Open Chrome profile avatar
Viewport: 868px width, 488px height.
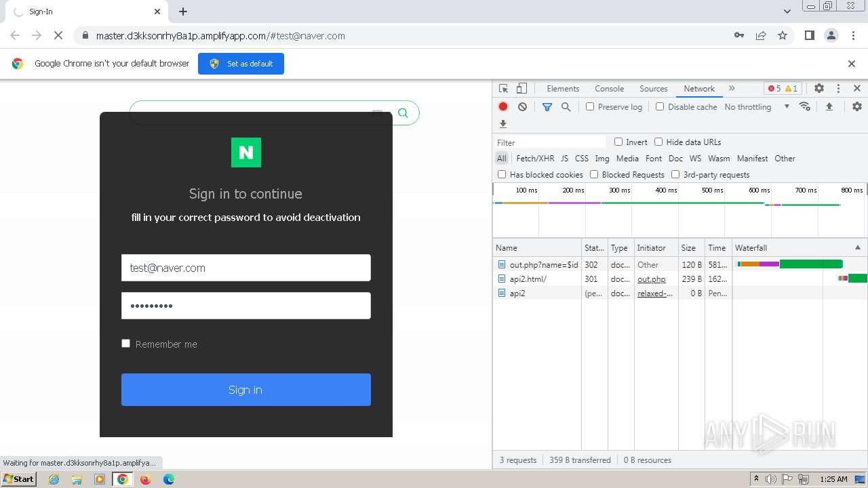point(831,35)
